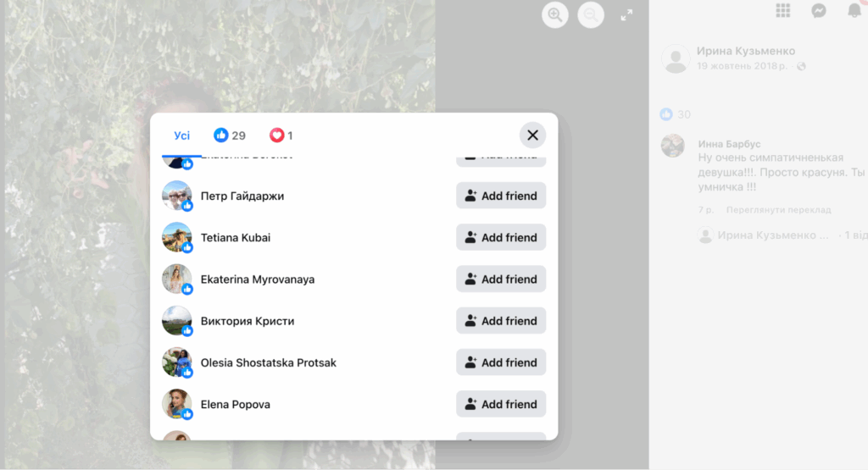This screenshot has height=470, width=868.
Task: Show the love reactions tab with 1
Action: coord(281,135)
